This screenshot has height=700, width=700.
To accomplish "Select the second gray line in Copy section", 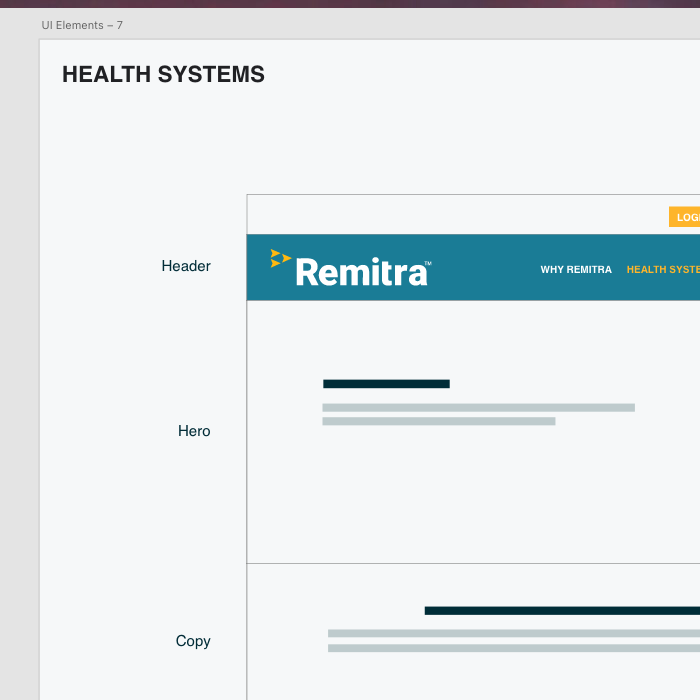I will point(512,648).
